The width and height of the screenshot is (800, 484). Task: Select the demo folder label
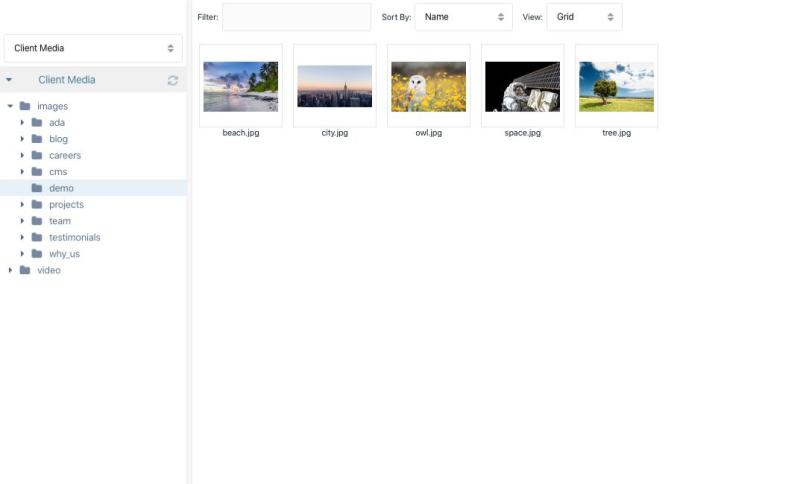tap(61, 188)
